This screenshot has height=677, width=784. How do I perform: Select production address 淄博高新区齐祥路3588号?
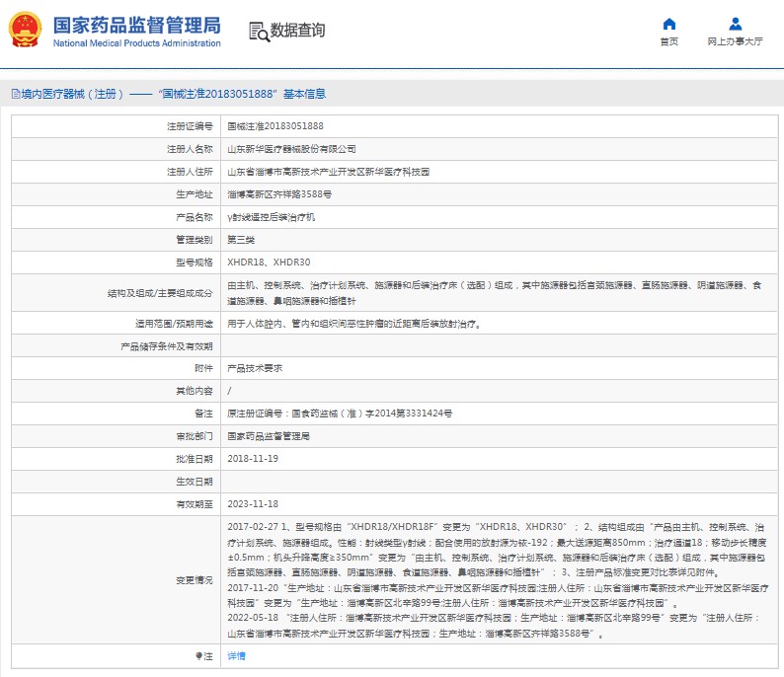tap(279, 194)
